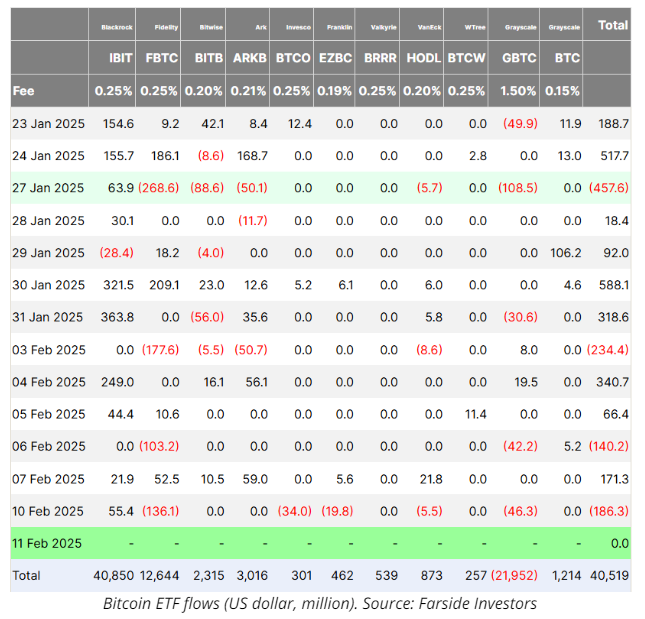Click the 40,519 grand total cell

[609, 575]
